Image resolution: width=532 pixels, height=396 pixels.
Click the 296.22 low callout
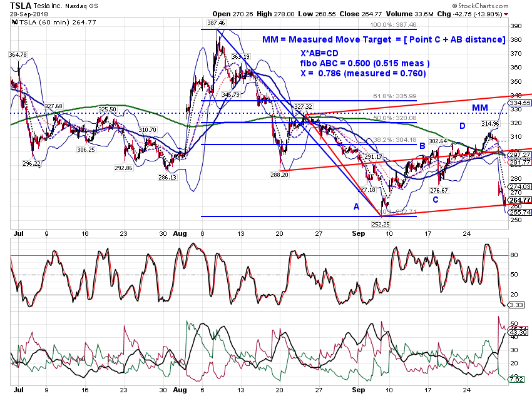point(31,163)
